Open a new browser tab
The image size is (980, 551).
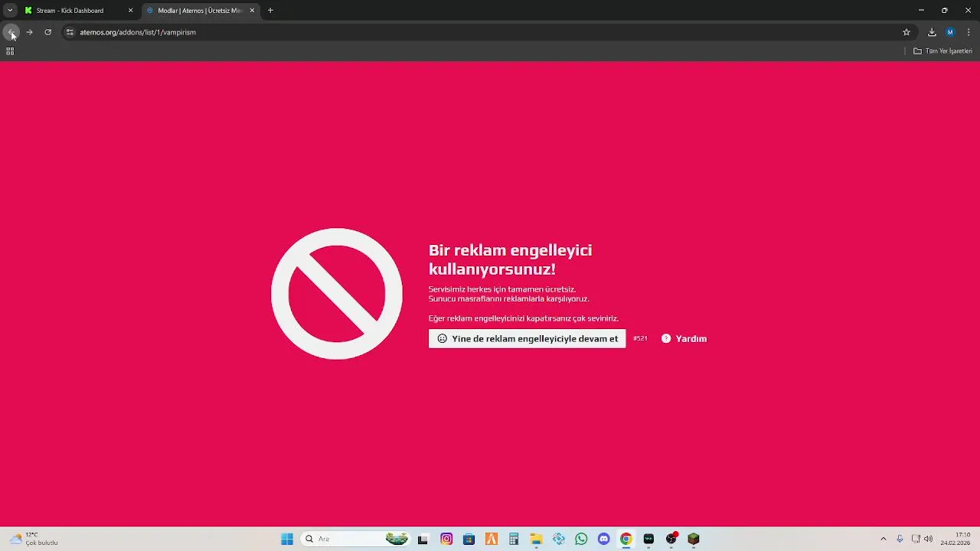click(x=270, y=11)
